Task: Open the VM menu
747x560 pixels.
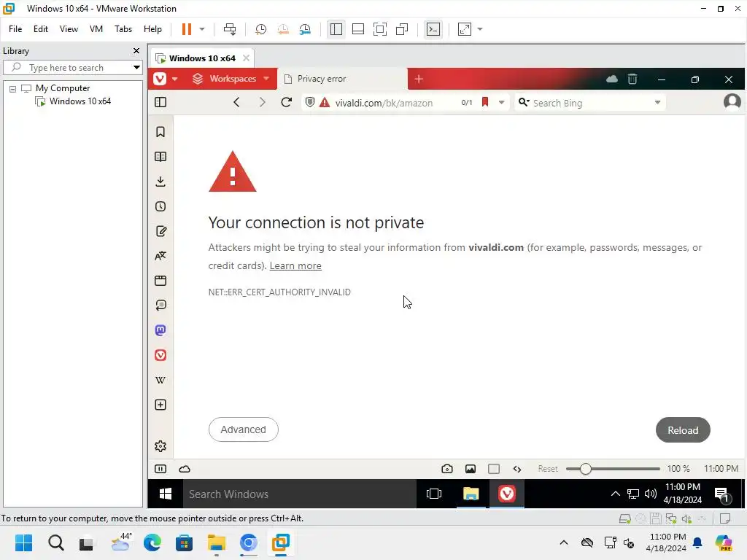Action: coord(96,29)
